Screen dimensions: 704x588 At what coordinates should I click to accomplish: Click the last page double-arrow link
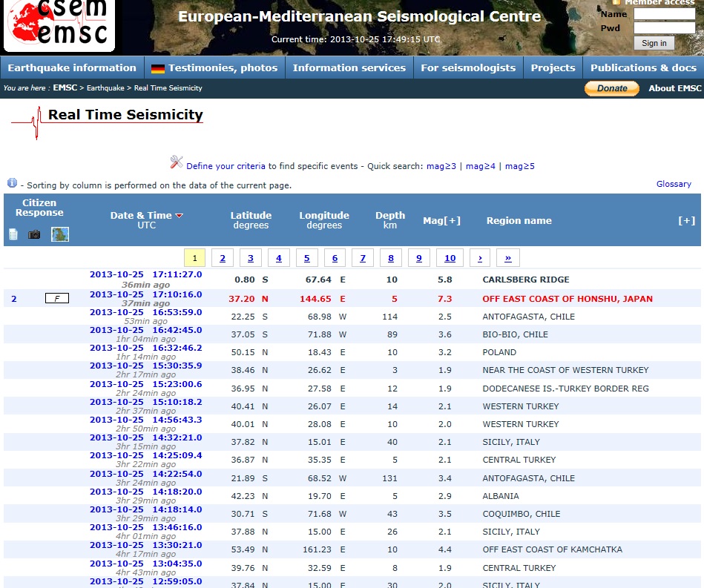click(x=508, y=258)
